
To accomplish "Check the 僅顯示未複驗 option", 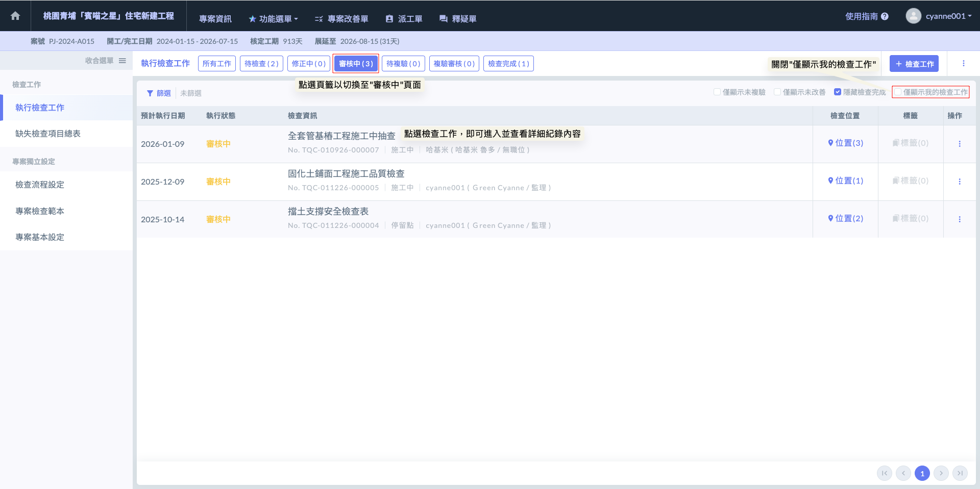I will [717, 92].
